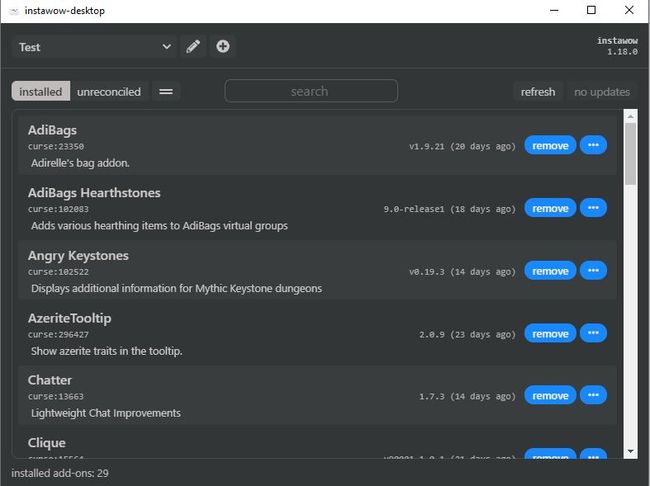The image size is (650, 486).
Task: Switch to installed add-ons view
Action: click(41, 92)
